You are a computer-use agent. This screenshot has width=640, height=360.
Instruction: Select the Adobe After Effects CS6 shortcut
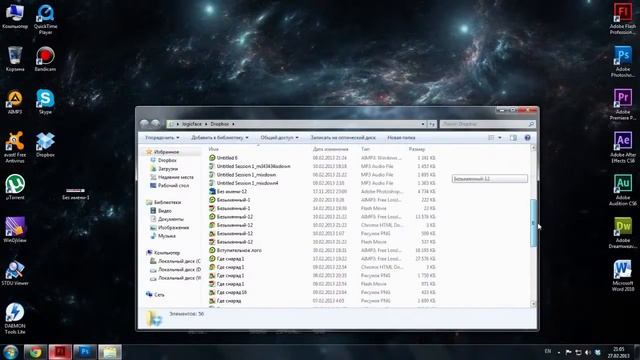coord(623,147)
